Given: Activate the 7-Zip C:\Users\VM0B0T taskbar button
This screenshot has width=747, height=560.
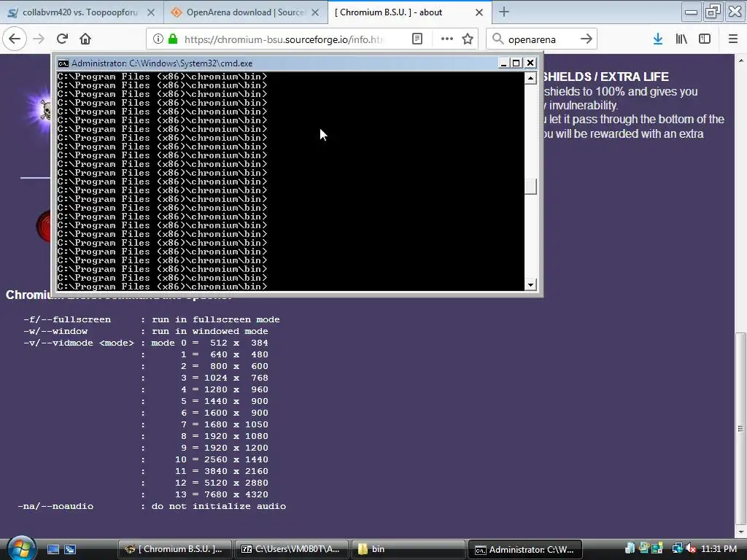Looking at the screenshot, I should 291,549.
